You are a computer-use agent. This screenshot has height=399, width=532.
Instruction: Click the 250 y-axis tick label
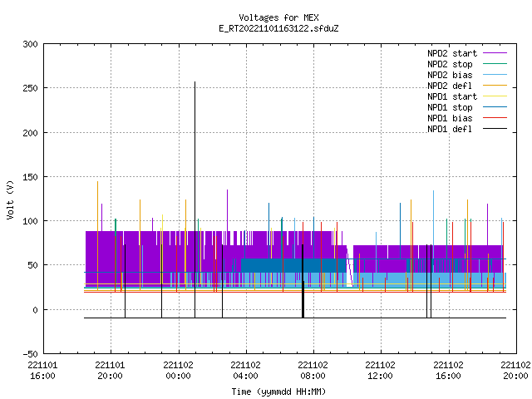(30, 89)
